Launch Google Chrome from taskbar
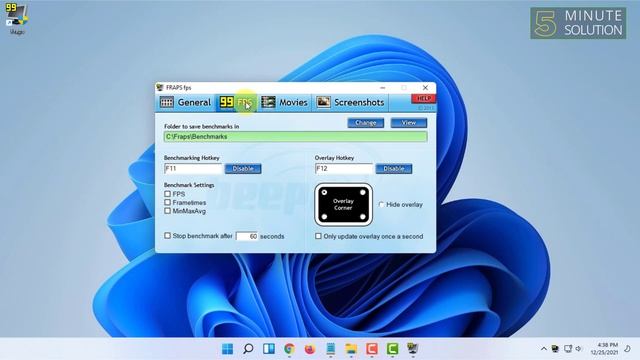The image size is (640, 360). click(x=289, y=349)
